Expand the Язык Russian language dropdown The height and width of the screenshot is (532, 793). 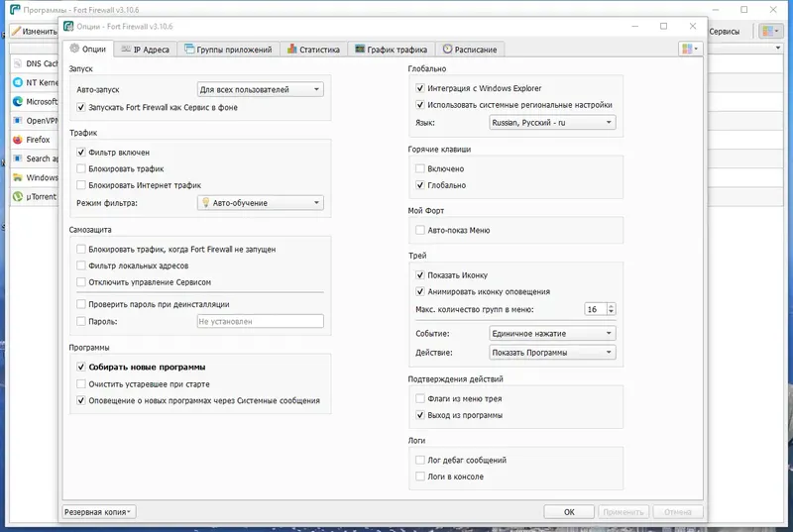pyautogui.click(x=552, y=122)
